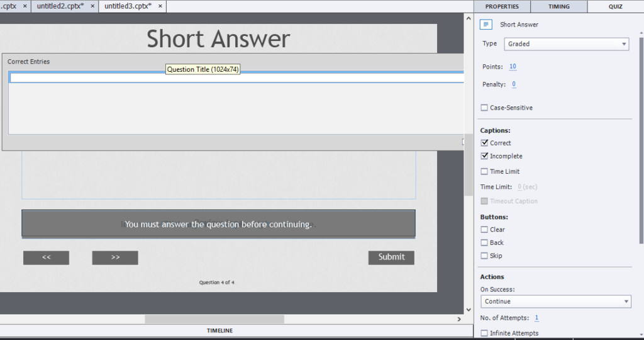The width and height of the screenshot is (644, 340).
Task: Select the 'You must answer the question' caption
Action: click(218, 224)
